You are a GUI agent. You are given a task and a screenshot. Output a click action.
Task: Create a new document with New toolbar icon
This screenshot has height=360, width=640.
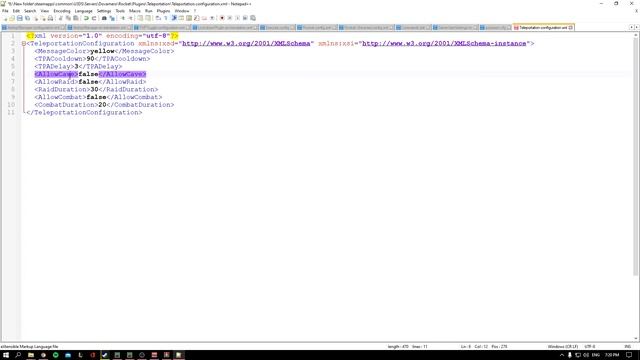click(5, 18)
